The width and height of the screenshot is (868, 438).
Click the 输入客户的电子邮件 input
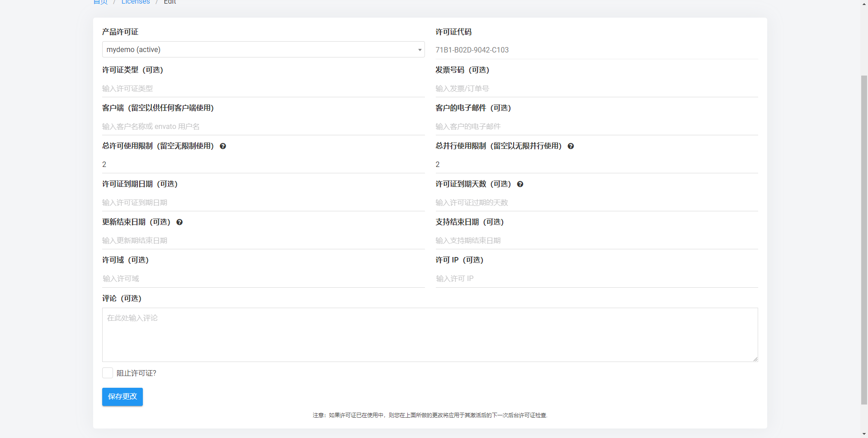[597, 126]
